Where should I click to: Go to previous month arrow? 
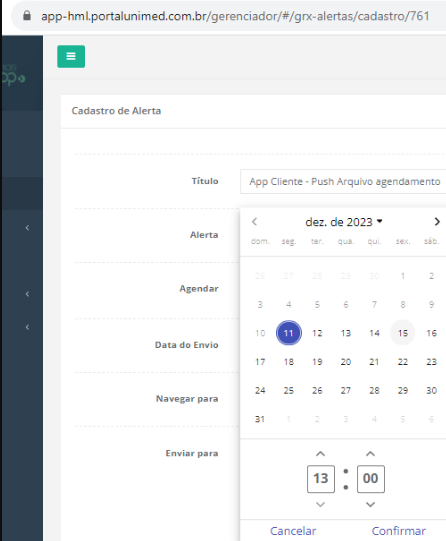click(255, 222)
